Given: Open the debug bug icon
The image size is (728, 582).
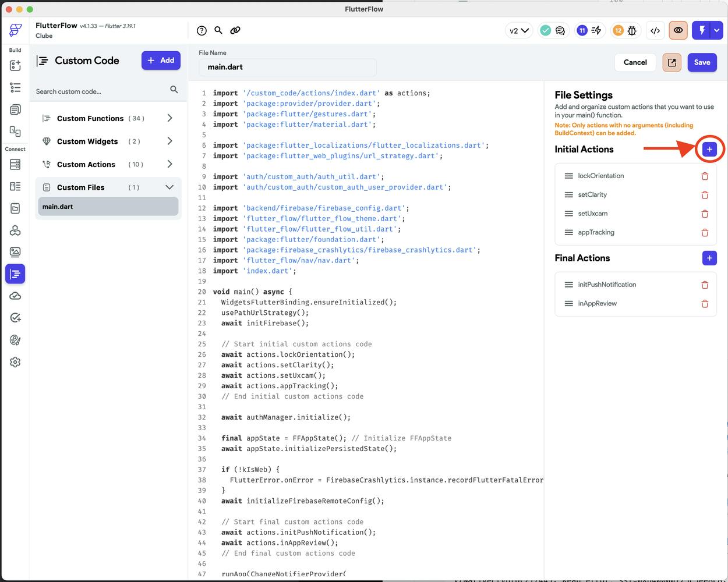Looking at the screenshot, I should (x=632, y=31).
